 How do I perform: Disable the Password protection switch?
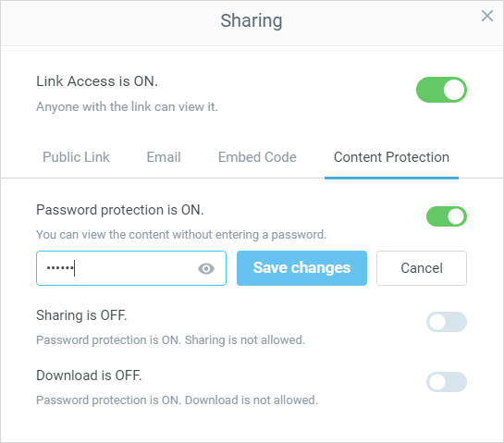(447, 216)
